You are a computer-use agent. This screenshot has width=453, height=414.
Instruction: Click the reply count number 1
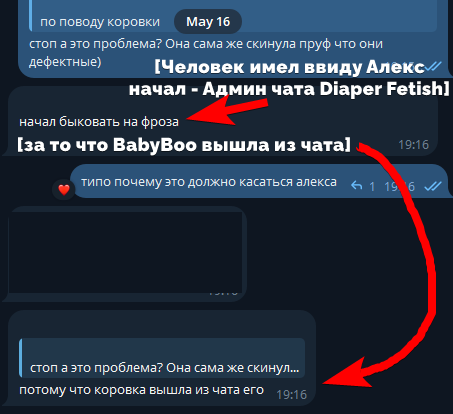tap(372, 186)
